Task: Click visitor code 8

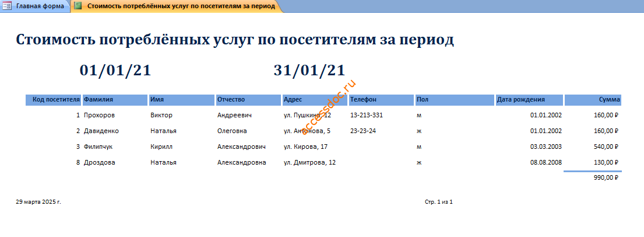Action: pos(78,162)
